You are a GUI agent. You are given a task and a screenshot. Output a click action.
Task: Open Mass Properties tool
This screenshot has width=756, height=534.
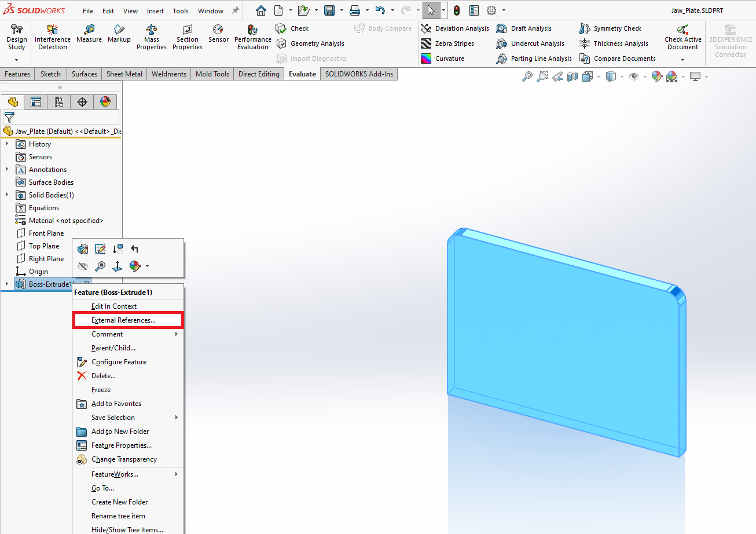[x=152, y=36]
